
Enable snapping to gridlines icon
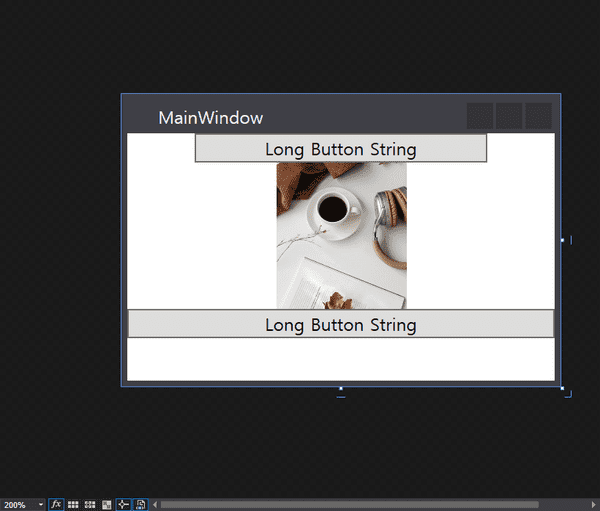click(x=90, y=505)
